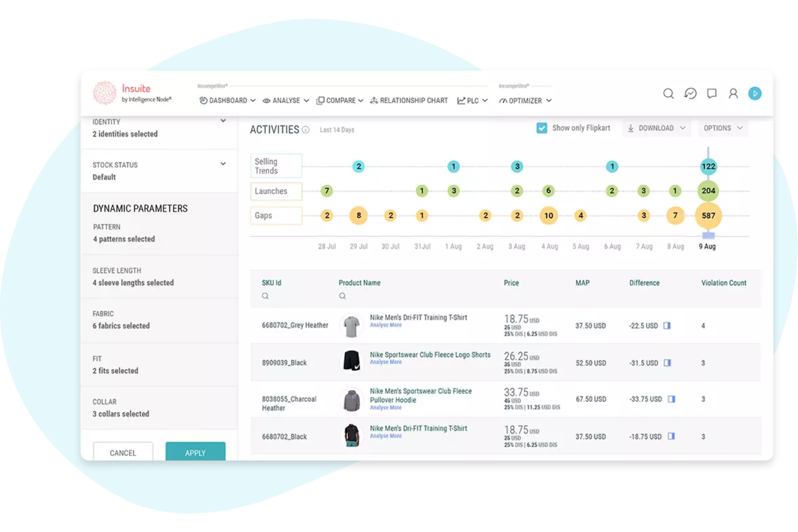Open the Compare menu
This screenshot has width=798, height=532.
click(x=340, y=100)
